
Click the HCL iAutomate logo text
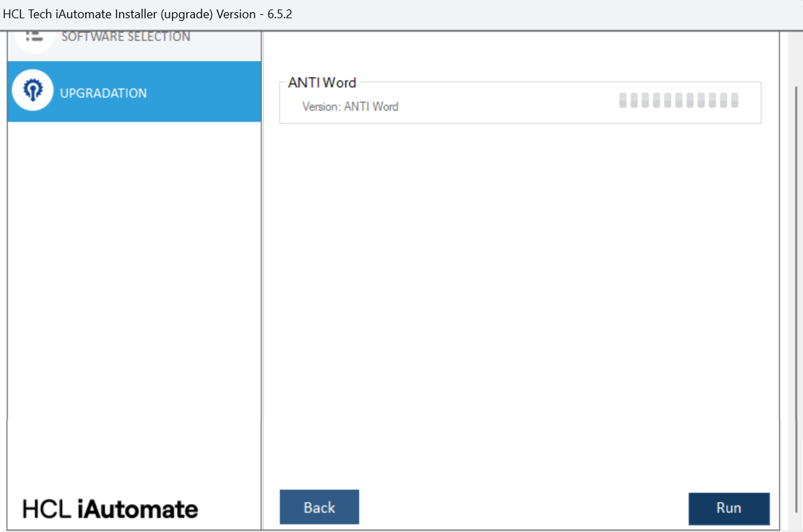(x=110, y=509)
